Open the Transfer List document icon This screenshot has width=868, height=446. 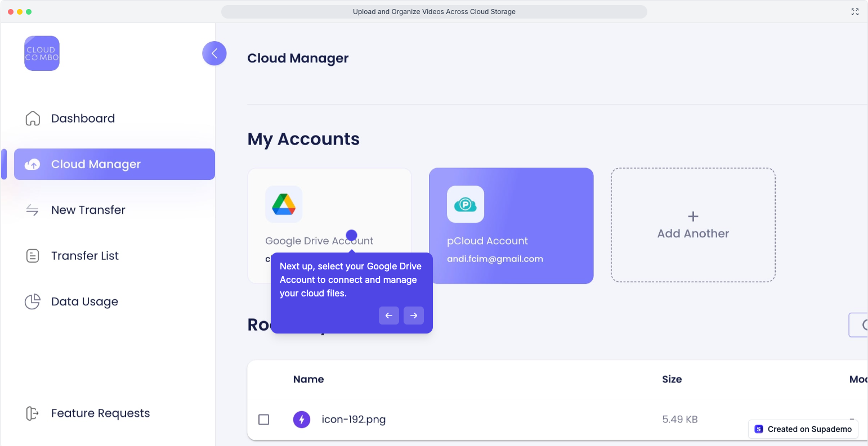click(33, 255)
